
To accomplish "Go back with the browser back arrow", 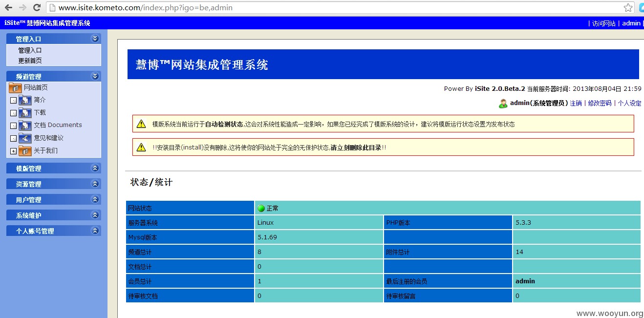I will click(8, 7).
